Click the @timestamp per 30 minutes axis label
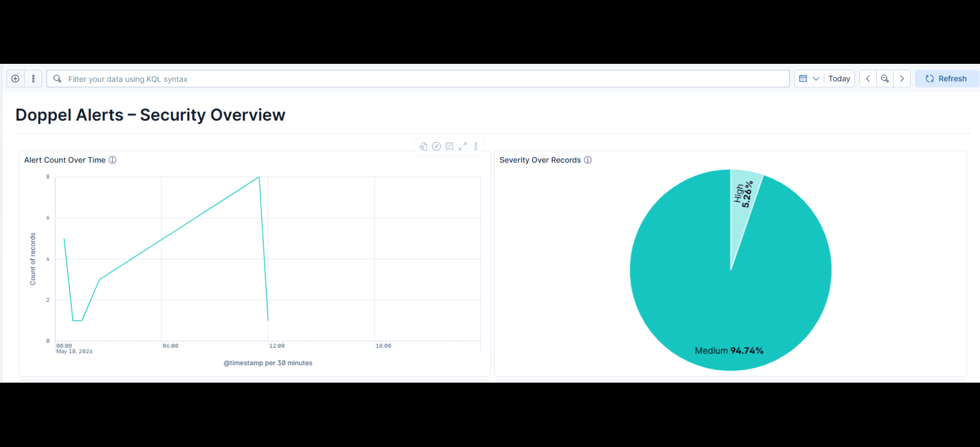 [x=268, y=363]
